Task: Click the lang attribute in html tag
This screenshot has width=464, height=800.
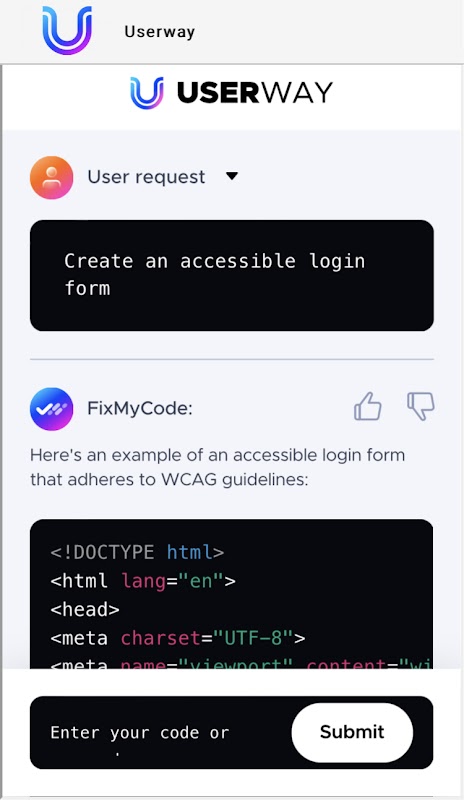Action: pyautogui.click(x=143, y=581)
